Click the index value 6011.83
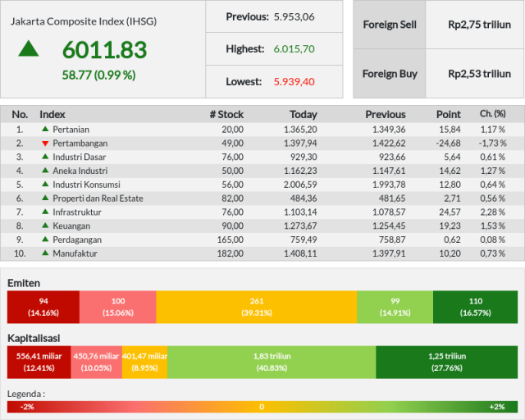This screenshot has width=525, height=420. (x=104, y=49)
